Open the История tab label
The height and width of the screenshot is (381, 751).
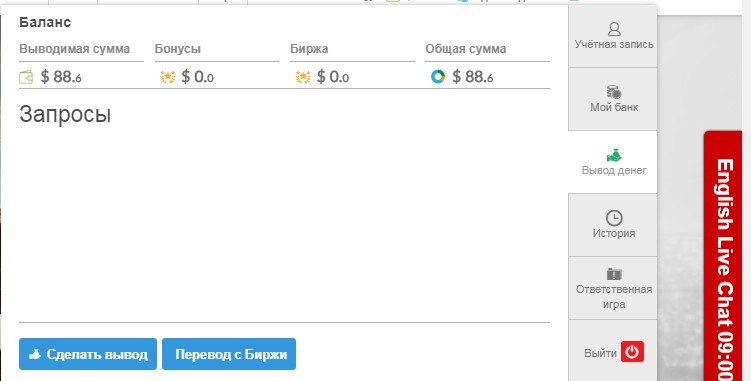coord(614,233)
